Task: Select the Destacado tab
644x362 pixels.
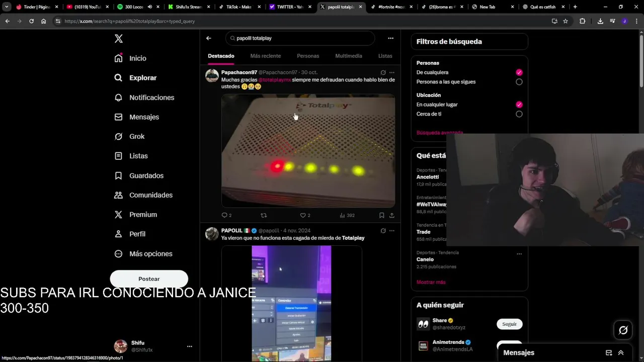Action: click(221, 56)
